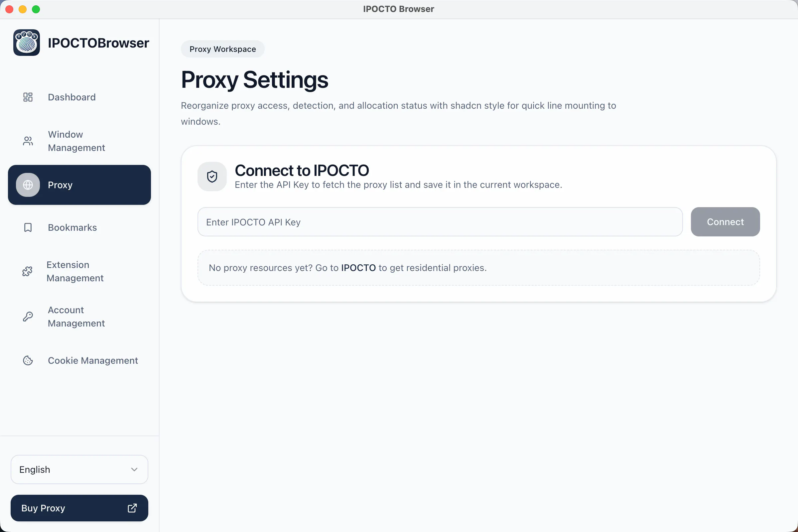Open the English language dropdown
This screenshot has height=532, width=798.
[x=79, y=469]
